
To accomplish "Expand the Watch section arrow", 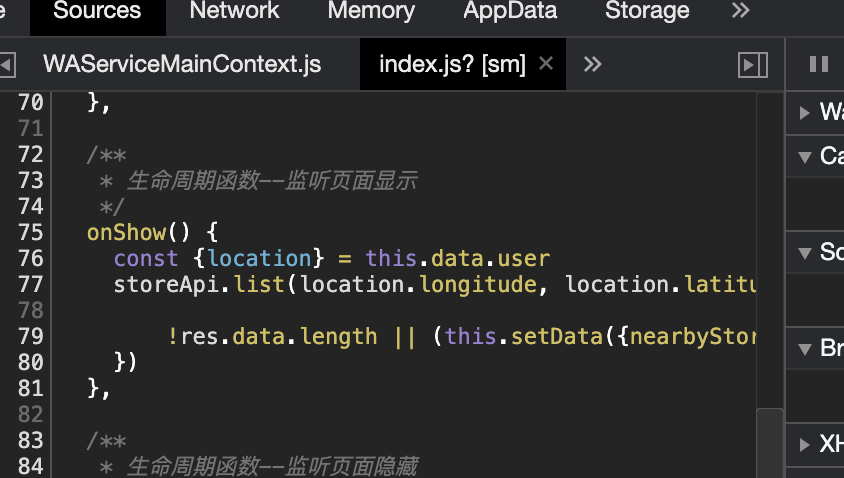I will (805, 112).
